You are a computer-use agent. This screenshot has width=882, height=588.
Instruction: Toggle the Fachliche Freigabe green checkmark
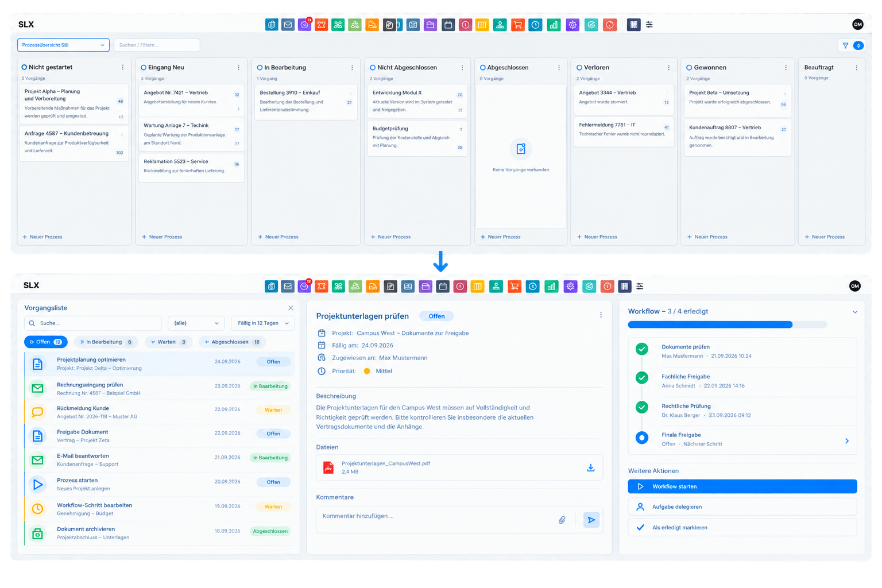(x=643, y=377)
